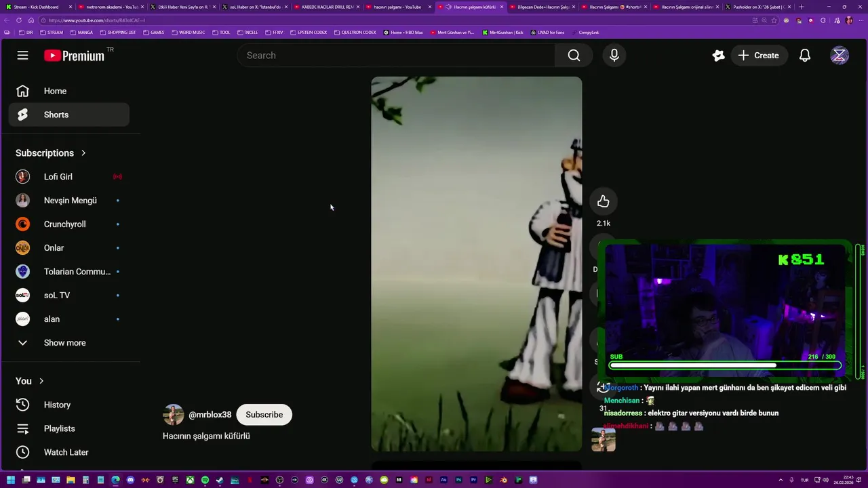Open the Tolarian Community subscription
The height and width of the screenshot is (488, 868).
click(68, 272)
